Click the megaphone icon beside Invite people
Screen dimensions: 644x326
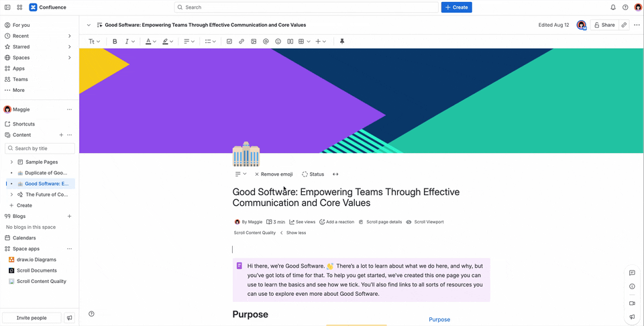click(70, 318)
